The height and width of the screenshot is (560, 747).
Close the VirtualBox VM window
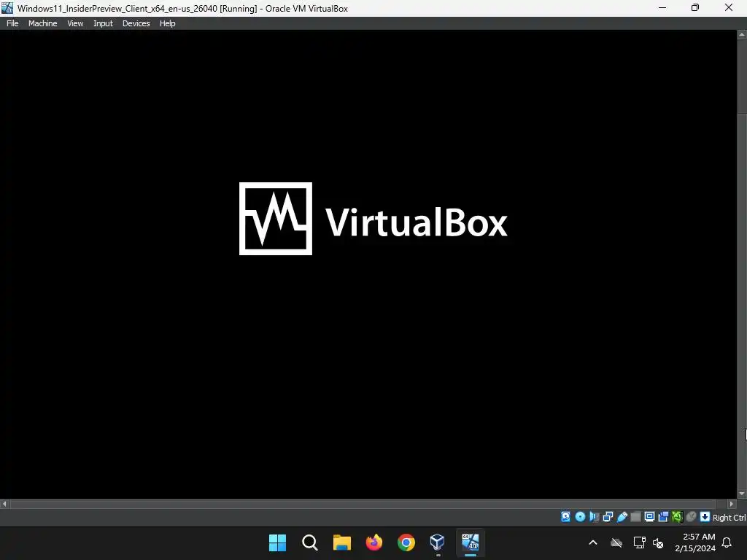[x=729, y=7]
